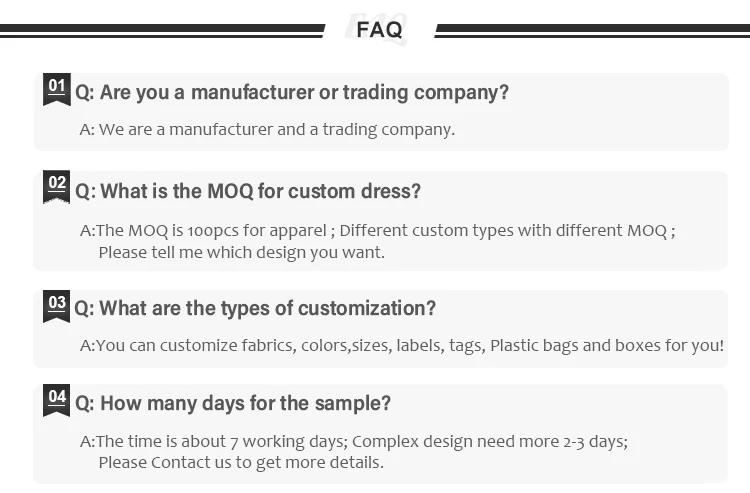Select the 03 number badge
This screenshot has height=493, width=750.
pyautogui.click(x=57, y=305)
